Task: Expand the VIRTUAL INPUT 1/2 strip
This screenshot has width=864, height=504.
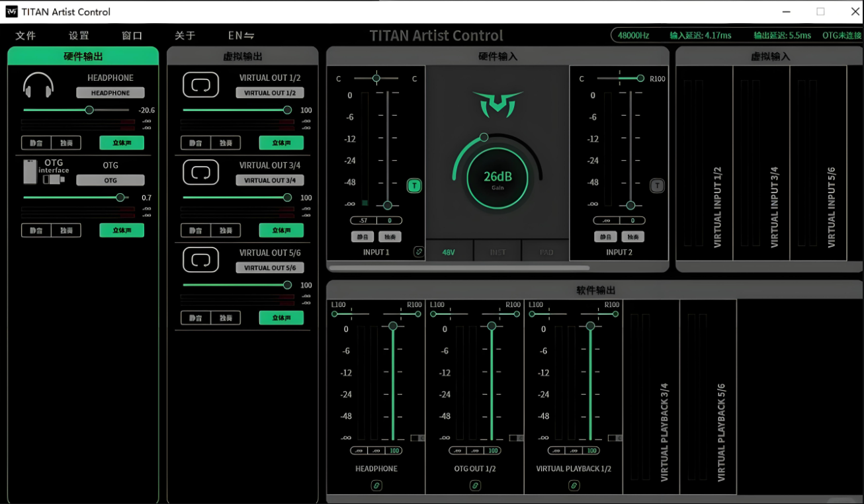Action: pos(705,163)
